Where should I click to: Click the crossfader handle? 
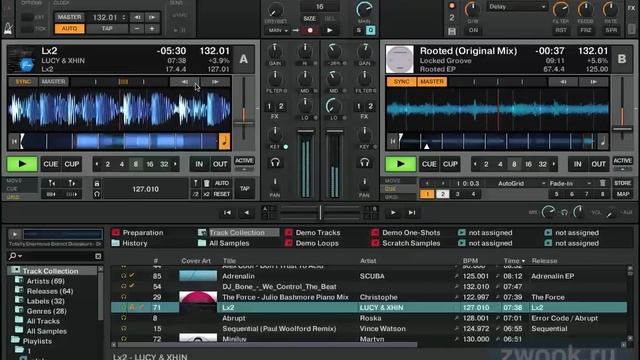click(x=320, y=212)
